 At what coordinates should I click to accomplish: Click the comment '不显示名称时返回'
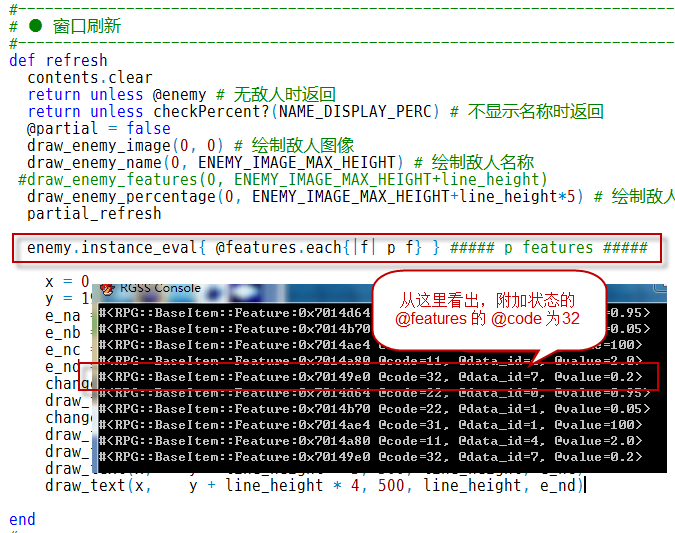click(536, 112)
